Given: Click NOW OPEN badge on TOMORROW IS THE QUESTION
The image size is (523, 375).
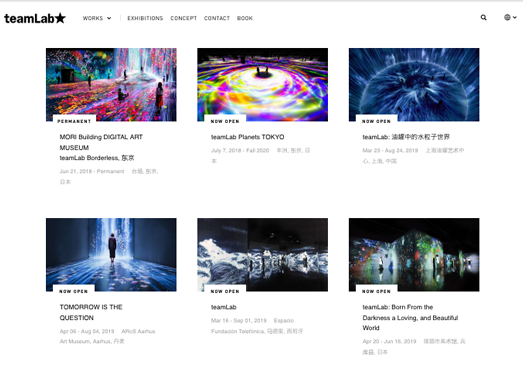Looking at the screenshot, I should click(x=74, y=291).
